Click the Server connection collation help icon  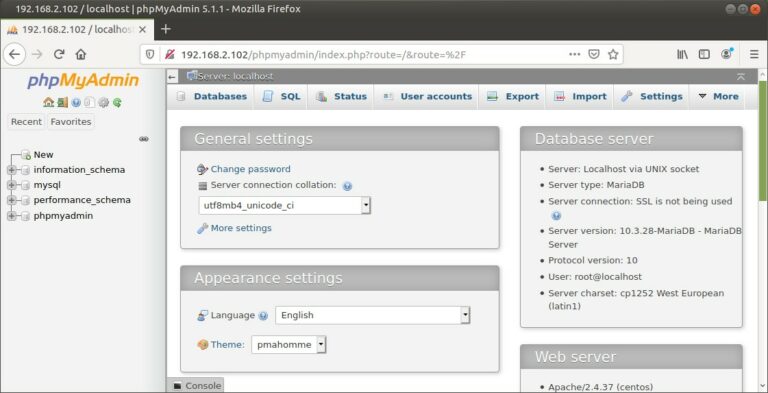click(x=347, y=186)
